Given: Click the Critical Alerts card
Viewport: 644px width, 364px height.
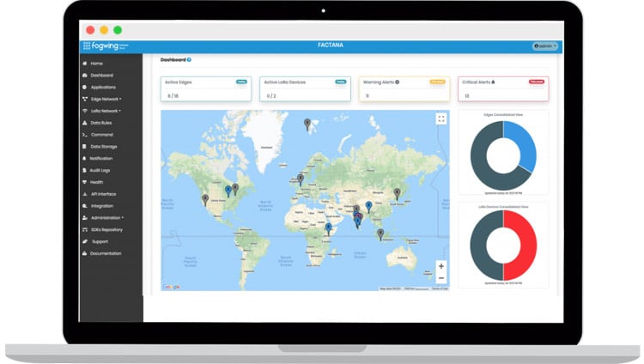Looking at the screenshot, I should (x=503, y=89).
